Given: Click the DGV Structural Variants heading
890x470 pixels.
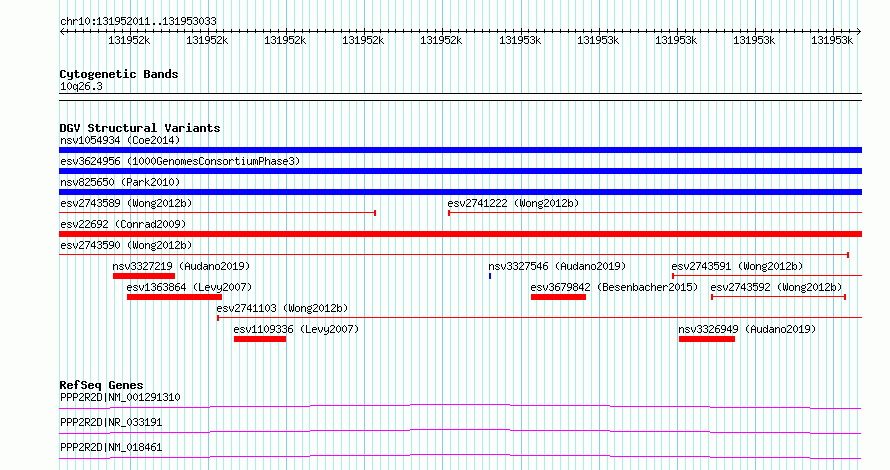Looking at the screenshot, I should pyautogui.click(x=140, y=128).
